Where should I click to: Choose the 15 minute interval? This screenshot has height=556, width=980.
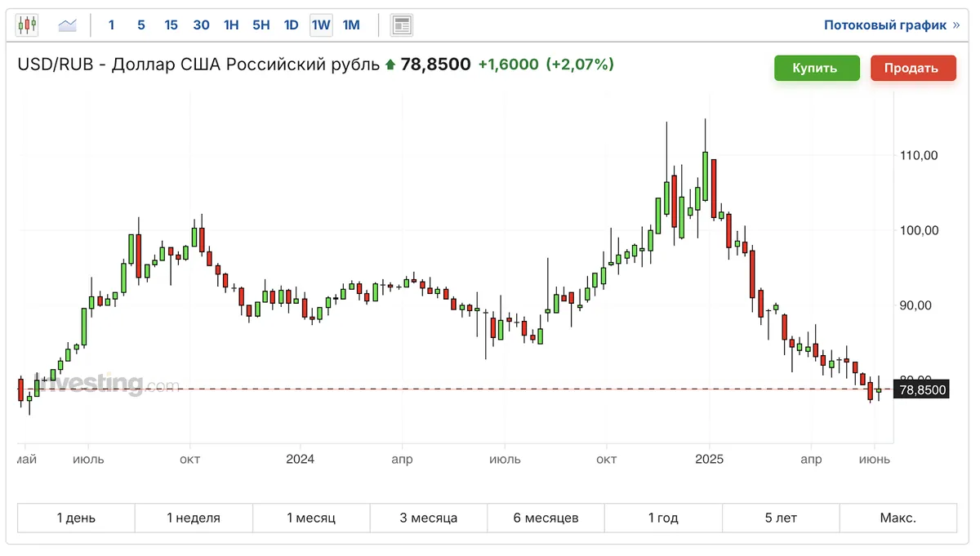171,25
